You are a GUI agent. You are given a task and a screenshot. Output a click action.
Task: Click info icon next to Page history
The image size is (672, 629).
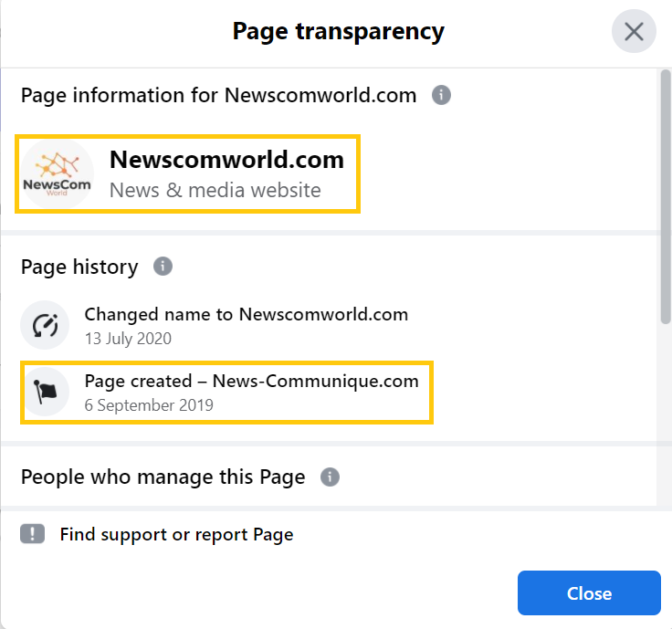click(163, 267)
